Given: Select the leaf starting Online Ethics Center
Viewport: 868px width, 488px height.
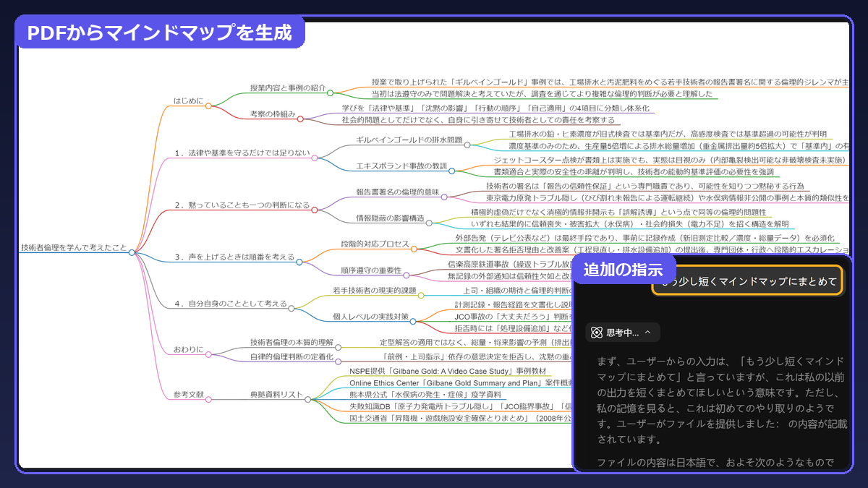Looking at the screenshot, I should [x=460, y=382].
